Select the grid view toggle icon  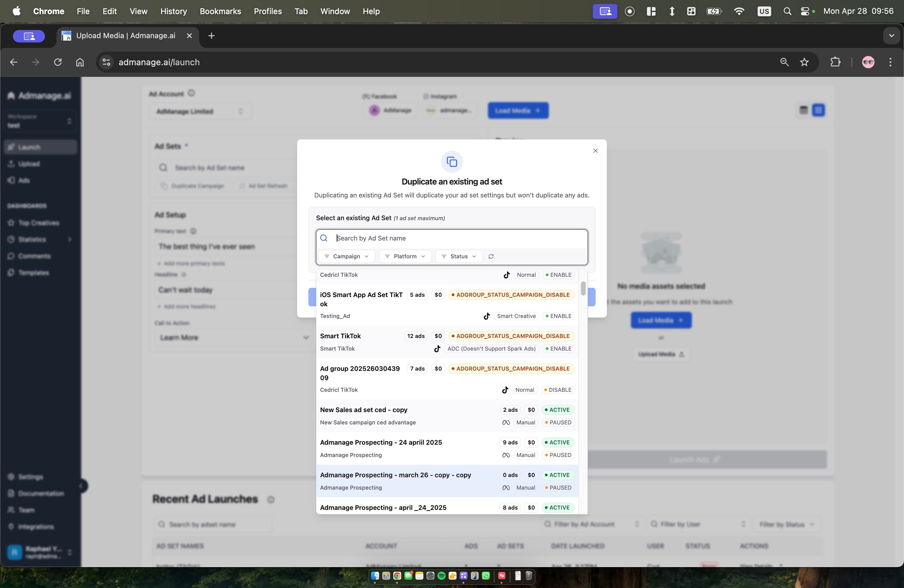818,110
